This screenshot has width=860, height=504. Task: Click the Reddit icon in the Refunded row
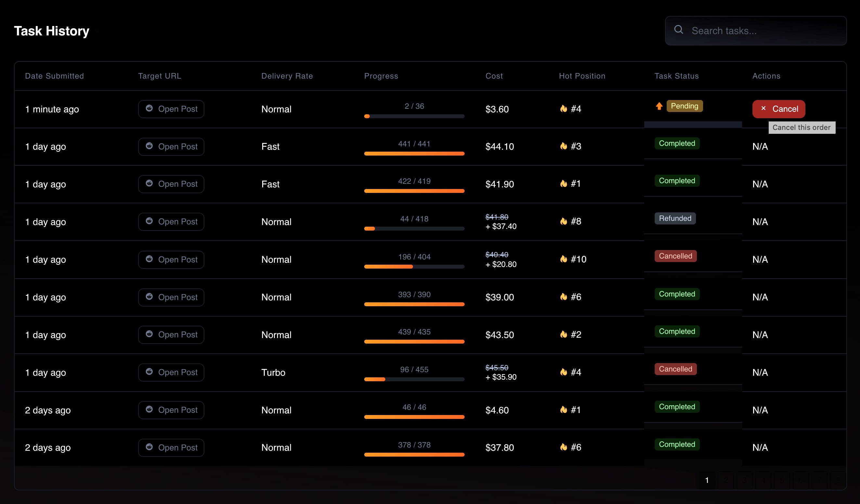pyautogui.click(x=149, y=221)
